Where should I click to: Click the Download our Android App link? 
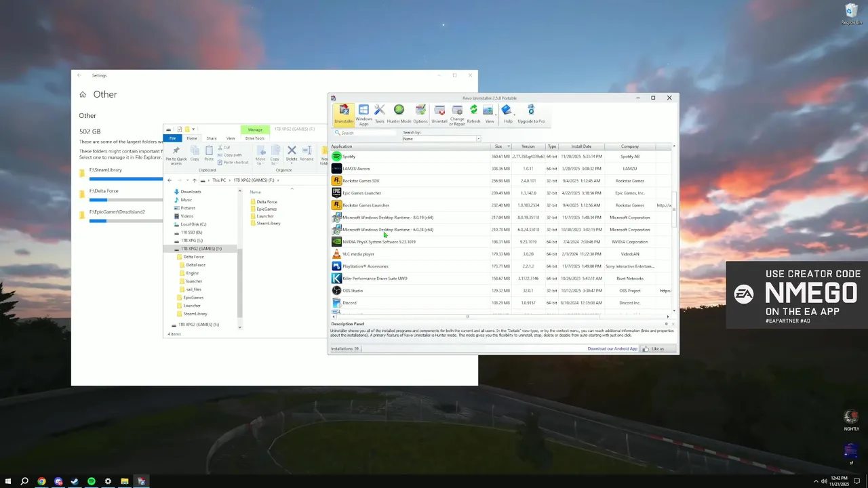(612, 348)
